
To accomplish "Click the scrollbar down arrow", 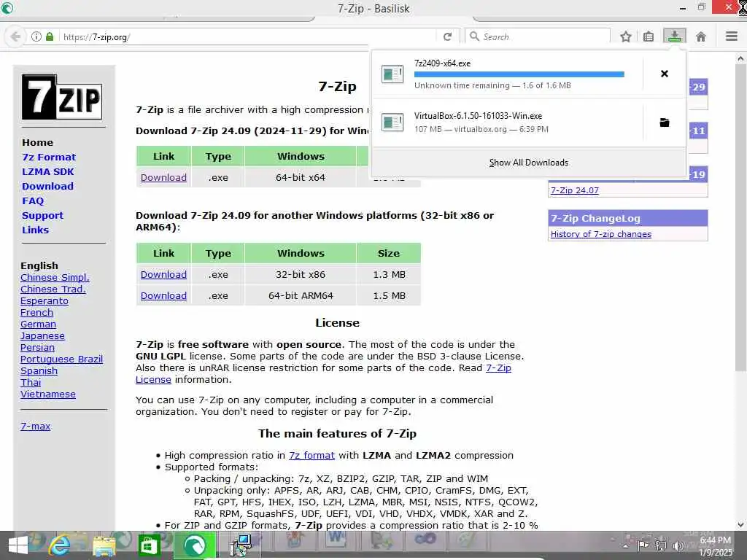I will 740,525.
